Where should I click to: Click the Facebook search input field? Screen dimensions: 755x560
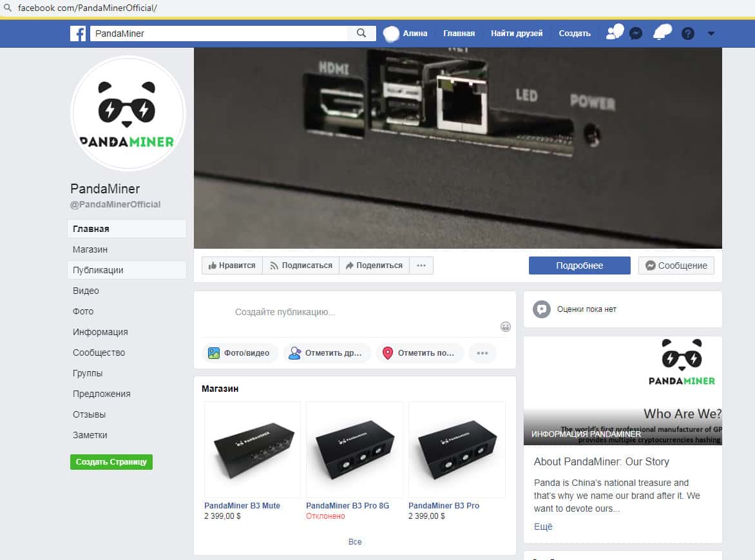point(219,34)
